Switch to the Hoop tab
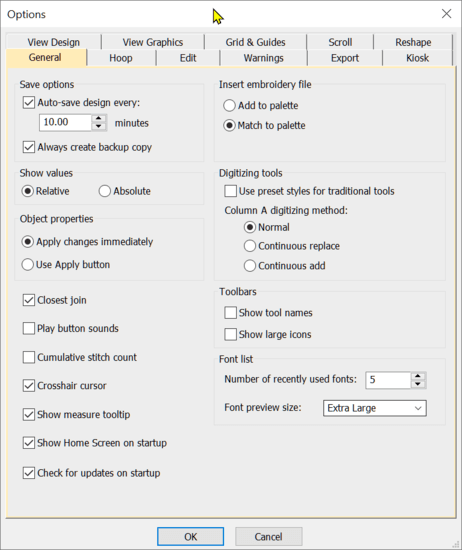The width and height of the screenshot is (462, 550). tap(121, 58)
